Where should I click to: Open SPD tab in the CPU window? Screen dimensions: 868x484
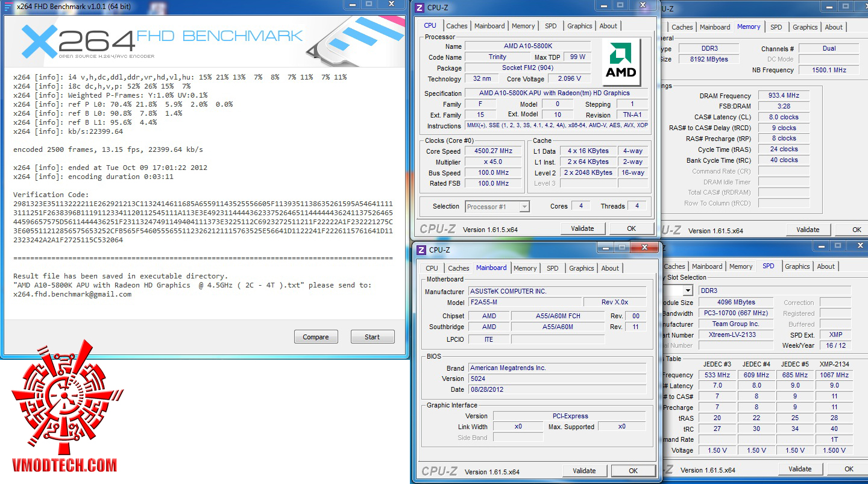tap(550, 26)
